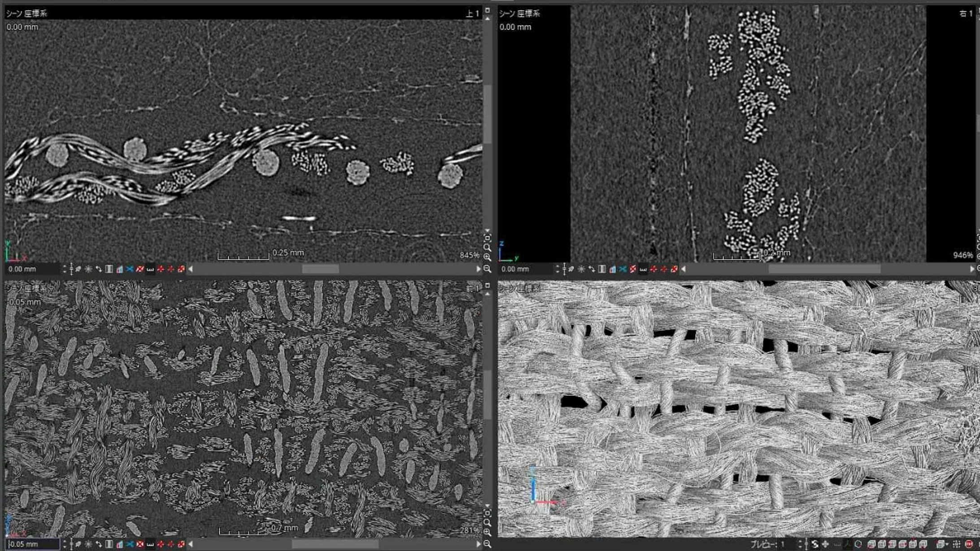Image resolution: width=980 pixels, height=551 pixels.
Task: Click column layout icon in bottom-left toolbar
Action: (x=109, y=544)
